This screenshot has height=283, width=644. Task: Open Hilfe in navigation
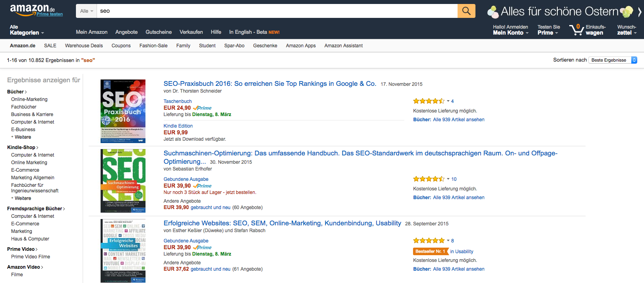pyautogui.click(x=216, y=32)
